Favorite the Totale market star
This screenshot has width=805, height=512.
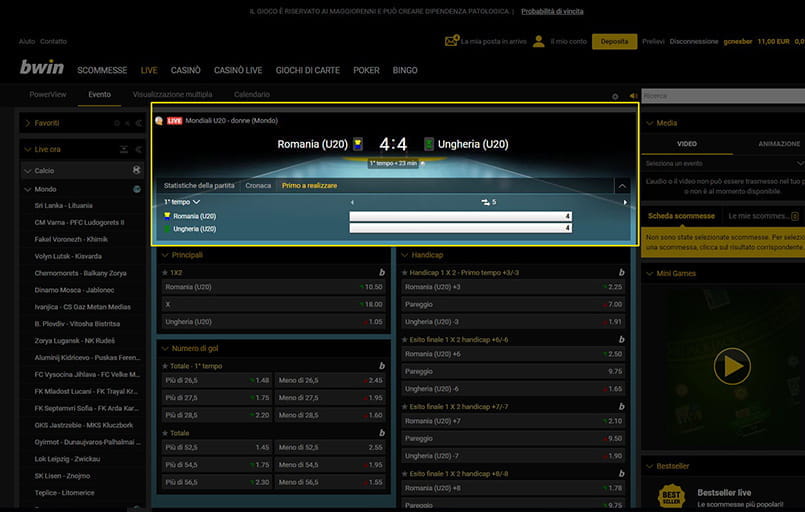coord(165,433)
